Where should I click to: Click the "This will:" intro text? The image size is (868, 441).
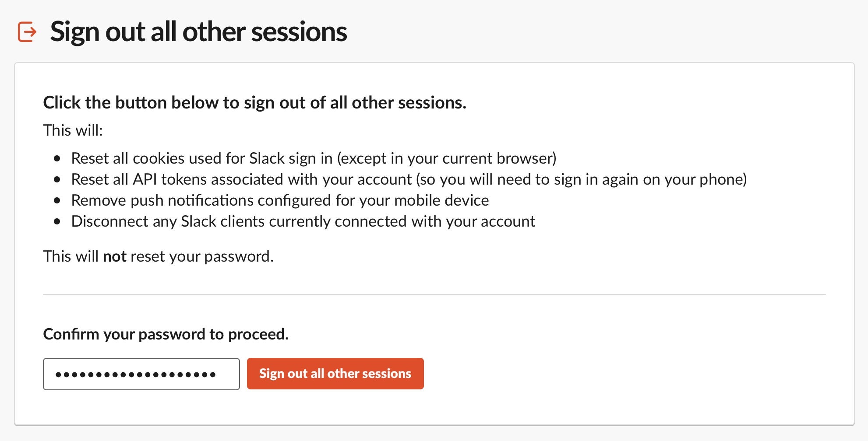click(x=73, y=130)
